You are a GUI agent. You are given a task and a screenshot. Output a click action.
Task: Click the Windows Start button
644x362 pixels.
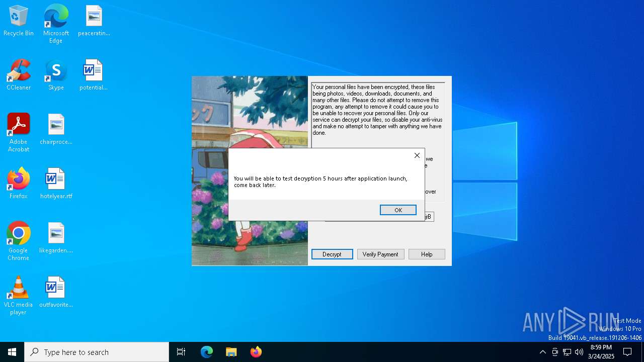(12, 352)
